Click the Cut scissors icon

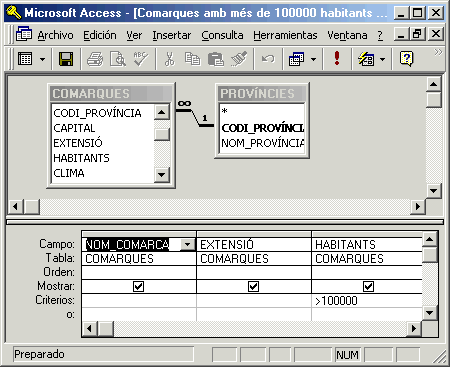[170, 59]
